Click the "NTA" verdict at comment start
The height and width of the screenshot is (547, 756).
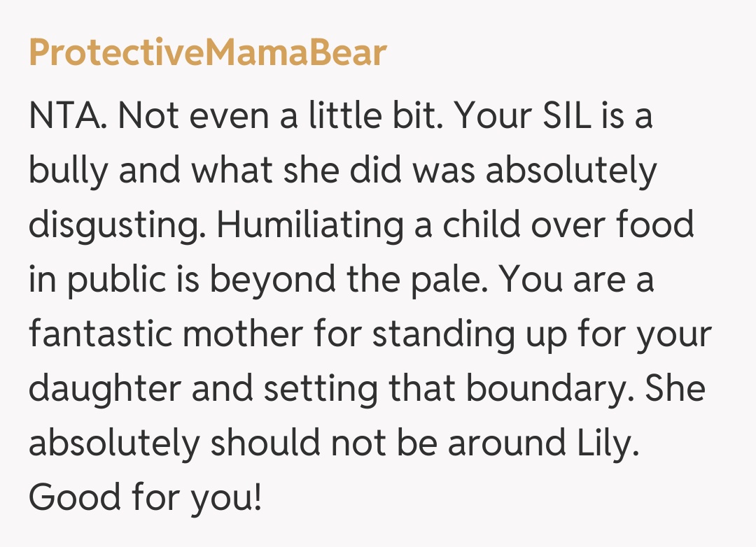(67, 116)
